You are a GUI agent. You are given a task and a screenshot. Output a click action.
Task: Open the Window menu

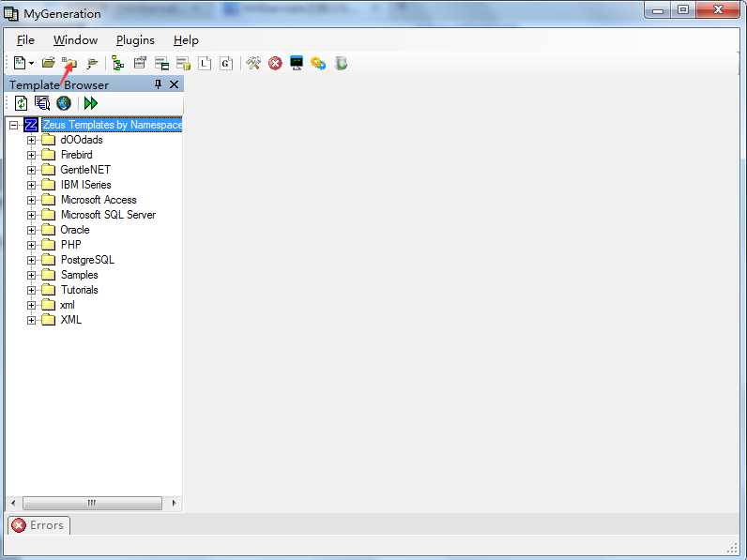coord(75,40)
